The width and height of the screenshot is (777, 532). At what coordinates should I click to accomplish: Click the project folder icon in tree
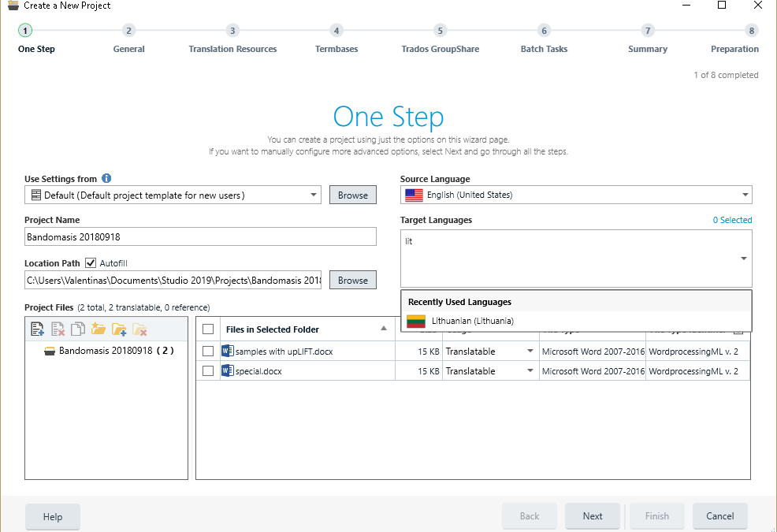(x=50, y=351)
